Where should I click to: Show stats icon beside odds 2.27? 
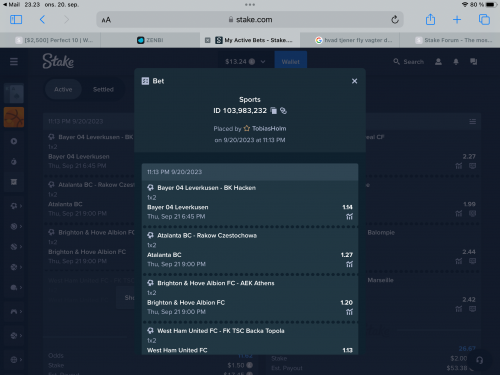[459, 166]
